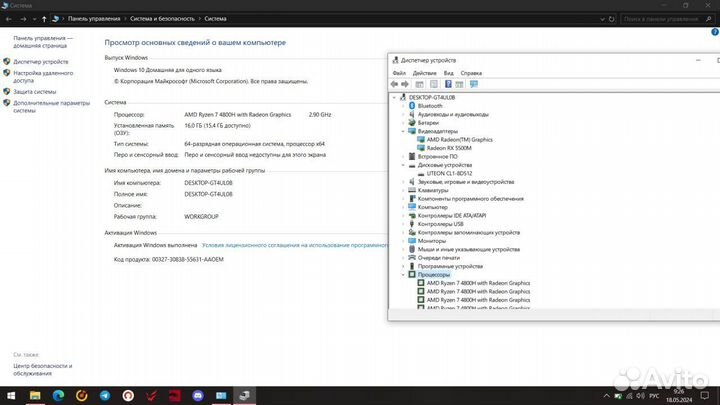Open the Файл menu in Device Manager

coord(399,73)
